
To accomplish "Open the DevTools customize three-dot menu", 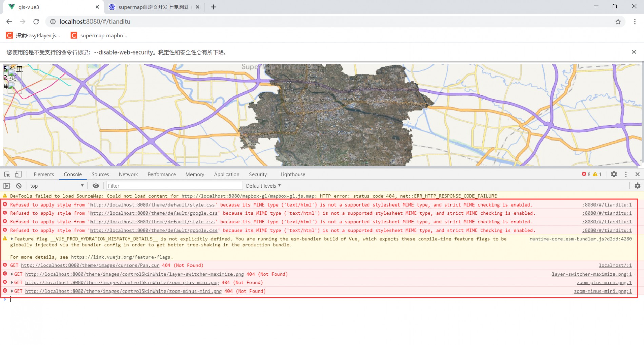I will coord(626,174).
